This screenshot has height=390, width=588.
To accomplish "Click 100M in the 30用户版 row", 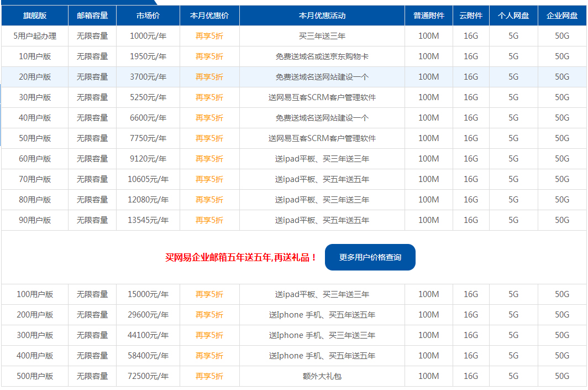I will tap(429, 97).
